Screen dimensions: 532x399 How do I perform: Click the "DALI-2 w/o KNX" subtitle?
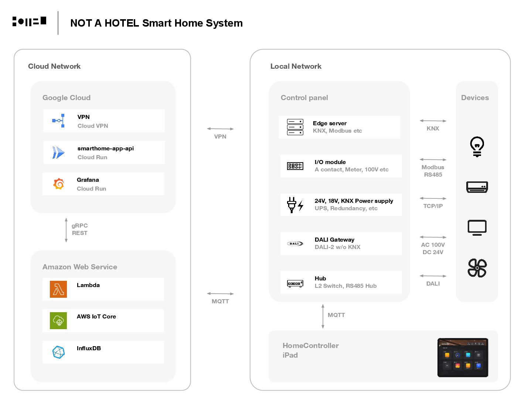(338, 247)
